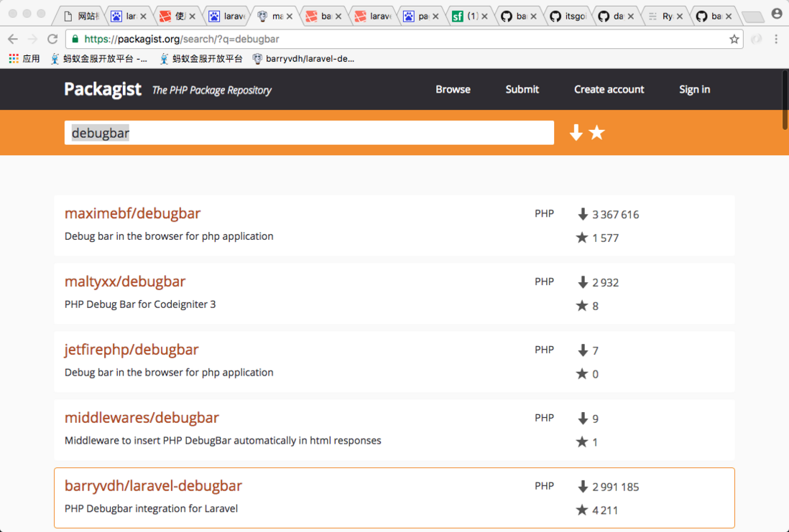The height and width of the screenshot is (532, 789).
Task: Click the download count 2 932
Action: pyautogui.click(x=605, y=283)
